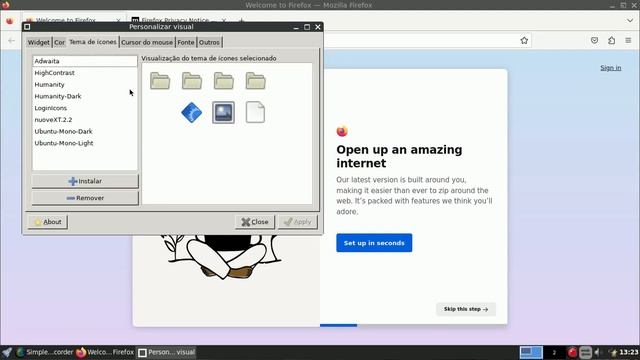Click Set up in seconds button

374,243
